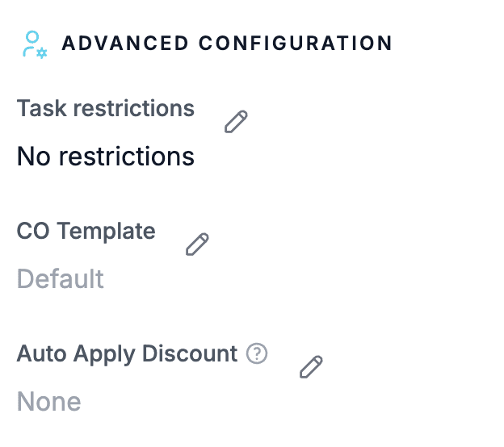Select the CO Template label
Image resolution: width=504 pixels, height=447 pixels.
click(86, 231)
